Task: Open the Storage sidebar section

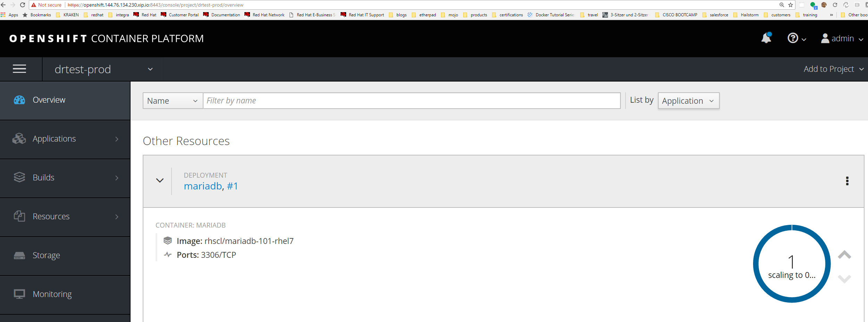Action: point(65,256)
